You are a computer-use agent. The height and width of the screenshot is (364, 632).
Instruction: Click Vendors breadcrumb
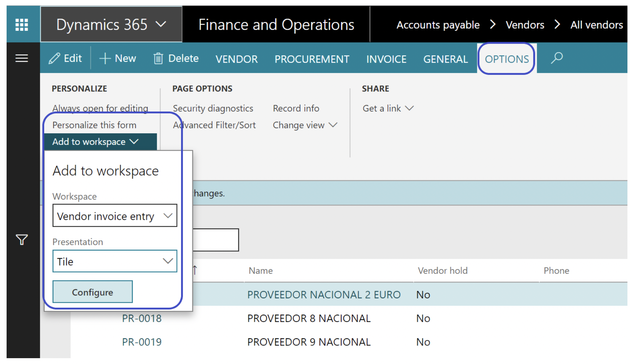[x=525, y=25]
